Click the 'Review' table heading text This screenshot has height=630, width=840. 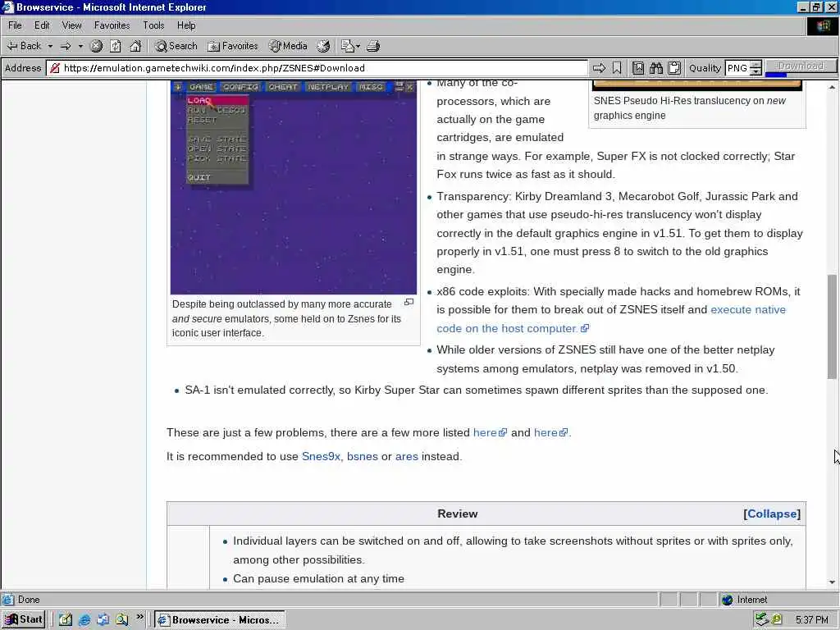[457, 514]
